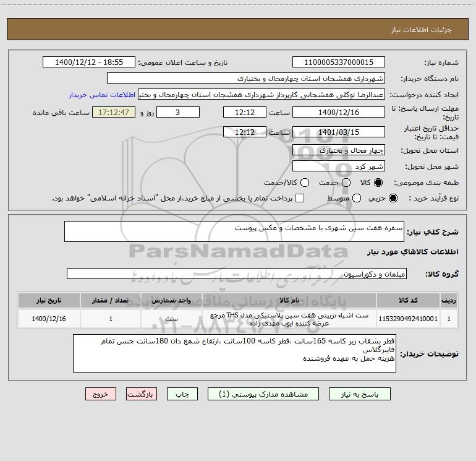Image resolution: width=476 pixels, height=461 pixels.
Task: Click the خروج exit button
Action: coord(101,394)
